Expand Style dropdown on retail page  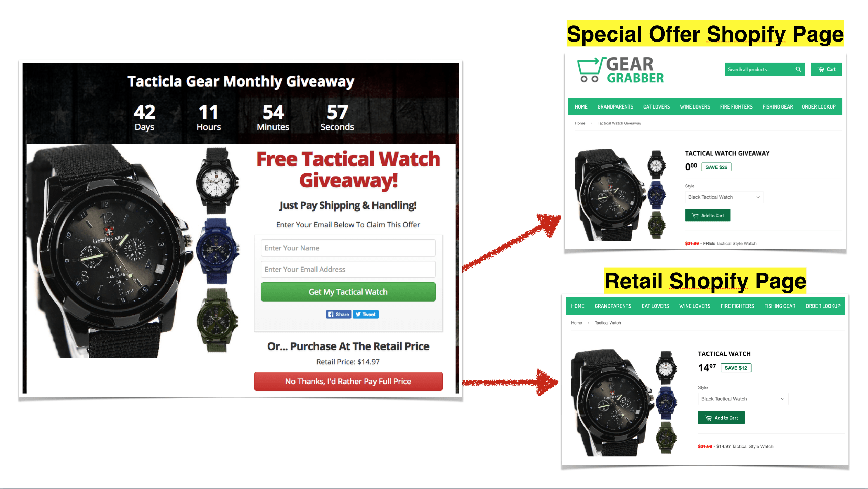(x=743, y=399)
